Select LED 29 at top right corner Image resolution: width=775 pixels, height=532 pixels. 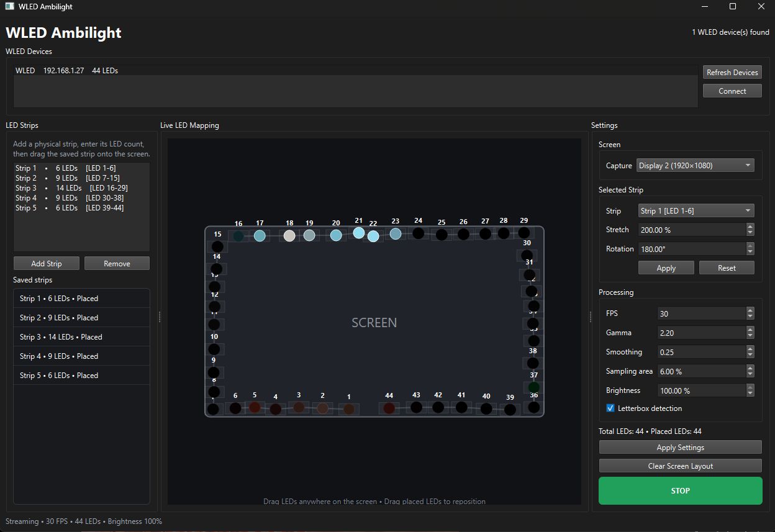click(524, 233)
